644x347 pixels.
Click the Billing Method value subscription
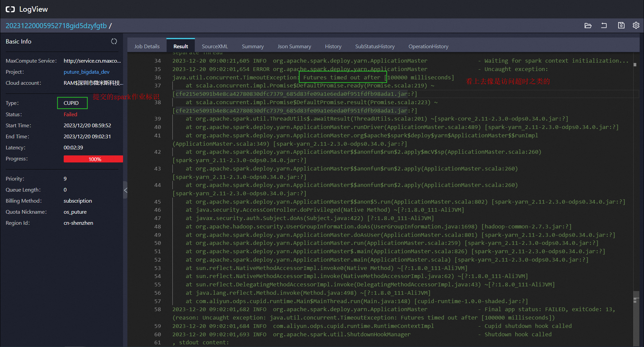tap(78, 201)
